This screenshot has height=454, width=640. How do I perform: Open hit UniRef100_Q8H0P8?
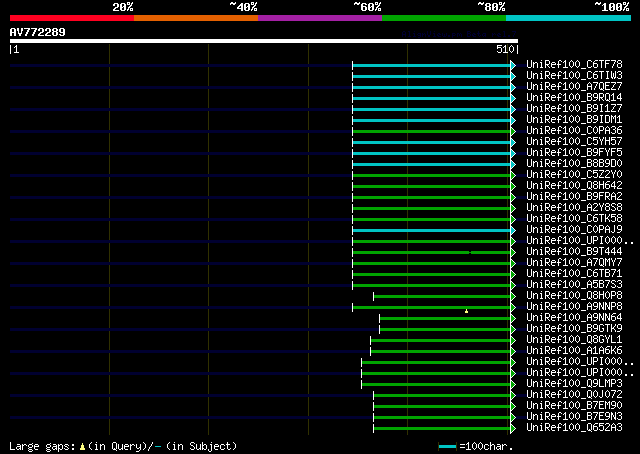pos(574,296)
